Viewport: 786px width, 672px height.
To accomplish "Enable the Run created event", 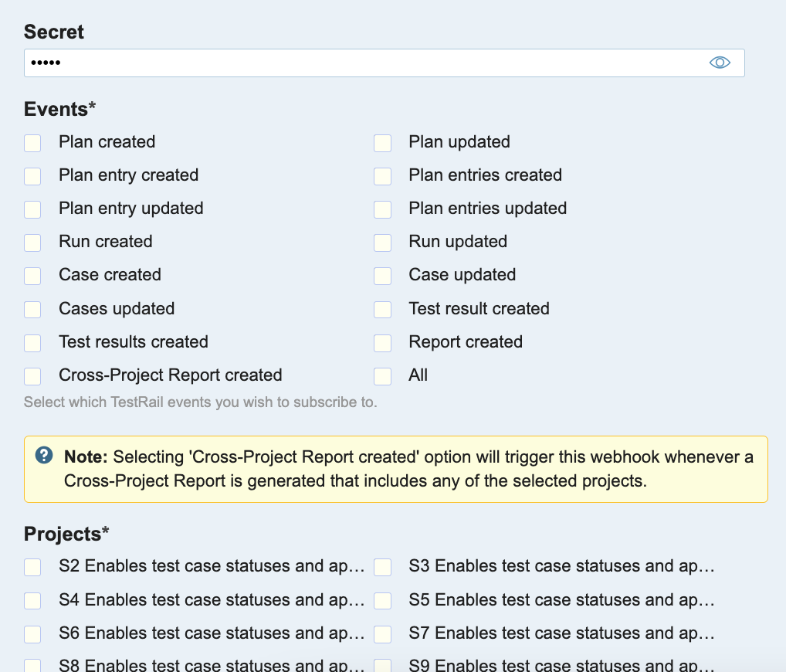I will coord(32,243).
